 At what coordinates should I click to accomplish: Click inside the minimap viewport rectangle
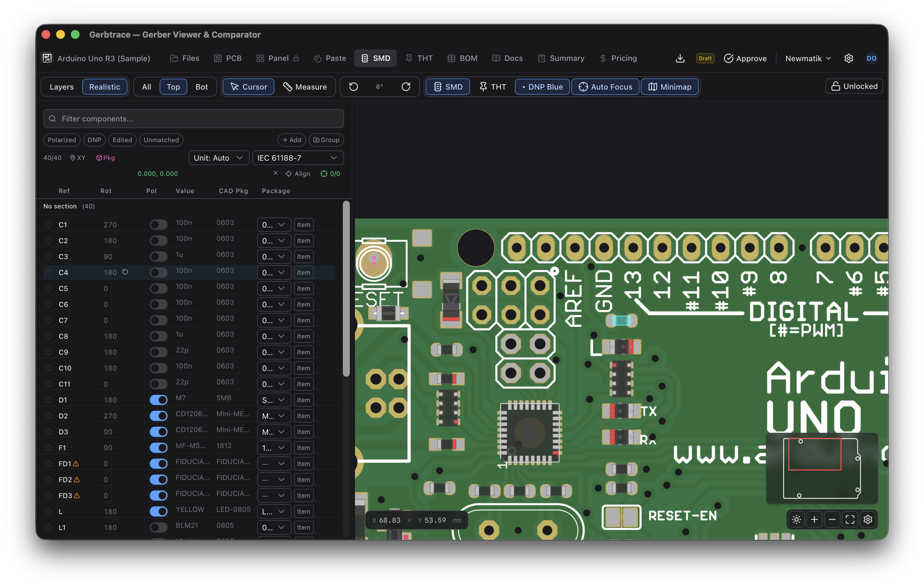coord(815,454)
